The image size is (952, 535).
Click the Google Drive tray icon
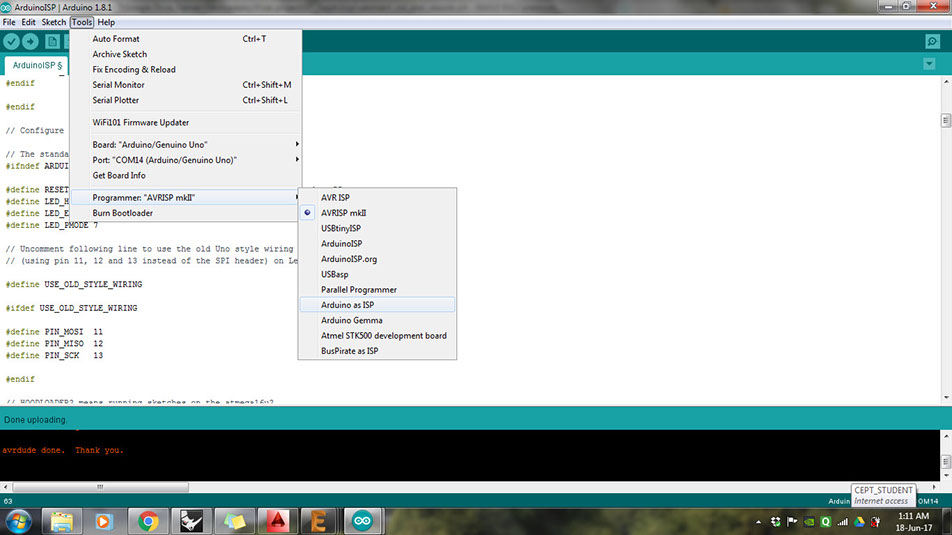pyautogui.click(x=859, y=522)
